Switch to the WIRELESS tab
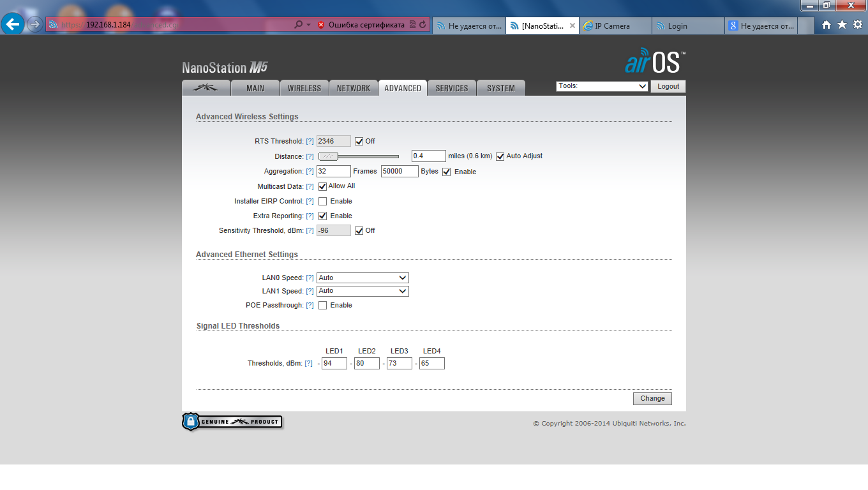The image size is (868, 490). (x=304, y=88)
